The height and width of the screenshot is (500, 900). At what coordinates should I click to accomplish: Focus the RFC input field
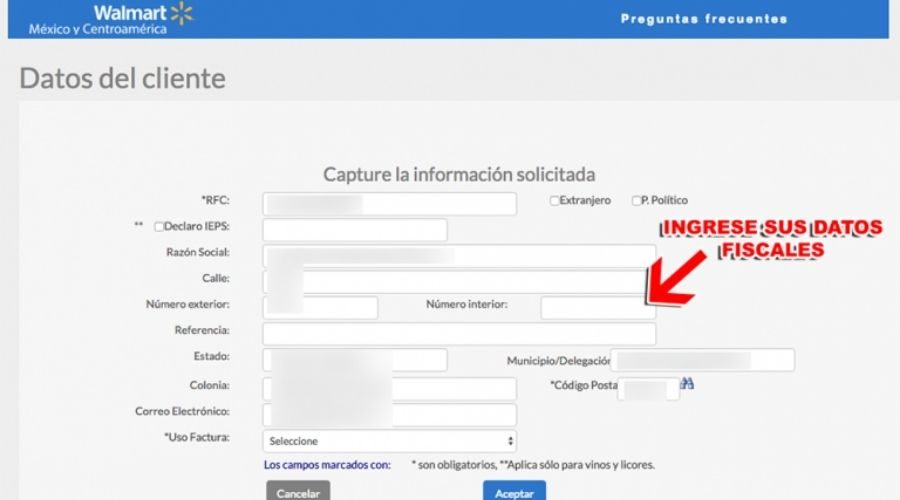coord(389,204)
